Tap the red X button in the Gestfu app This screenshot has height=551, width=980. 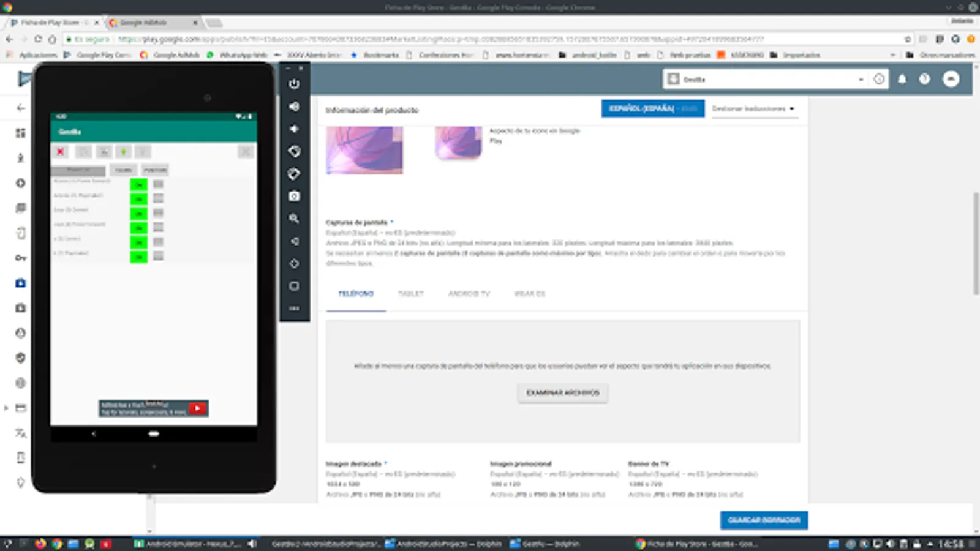[60, 151]
